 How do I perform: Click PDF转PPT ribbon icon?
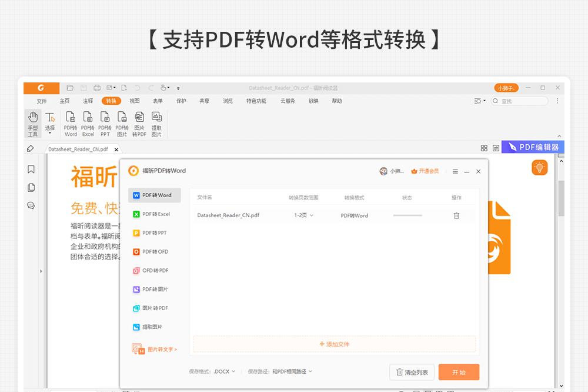[105, 124]
